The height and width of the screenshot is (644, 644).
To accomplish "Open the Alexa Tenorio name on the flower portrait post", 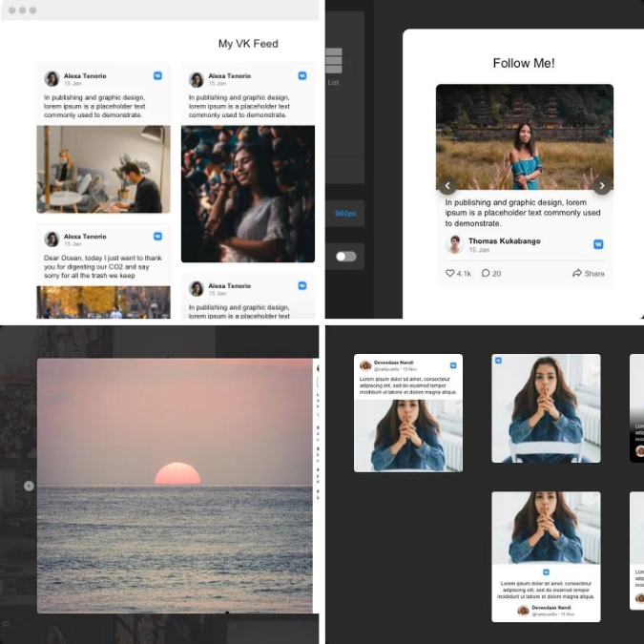I will (230, 75).
